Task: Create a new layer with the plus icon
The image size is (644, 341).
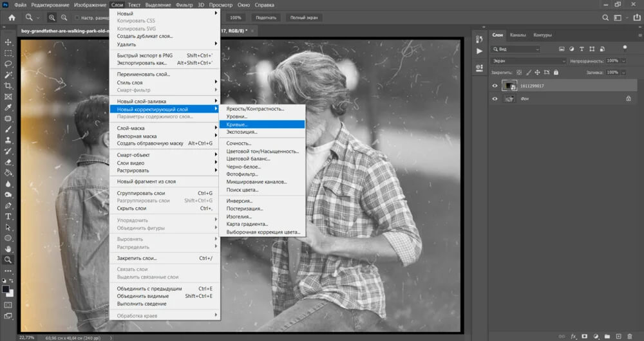Action: [618, 336]
